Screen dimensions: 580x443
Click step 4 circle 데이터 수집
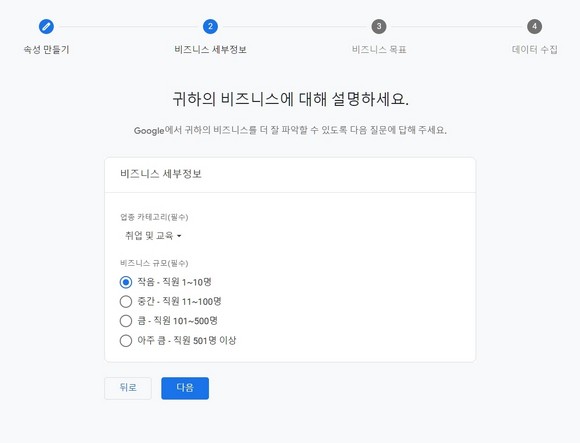[x=535, y=27]
